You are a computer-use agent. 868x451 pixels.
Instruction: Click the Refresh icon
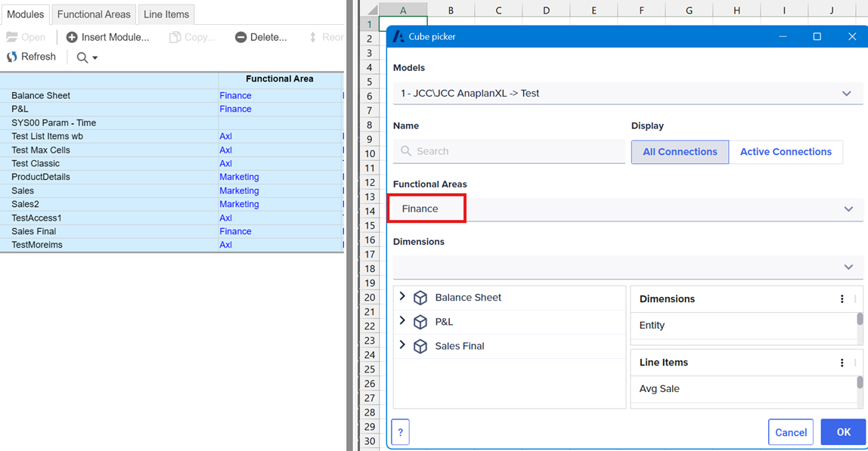pyautogui.click(x=11, y=57)
